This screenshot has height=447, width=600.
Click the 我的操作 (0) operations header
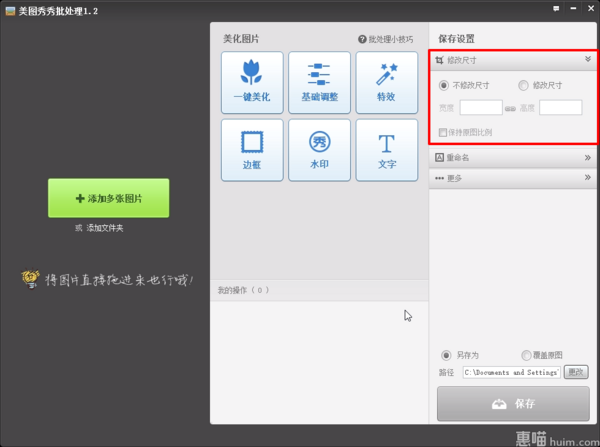click(x=319, y=290)
